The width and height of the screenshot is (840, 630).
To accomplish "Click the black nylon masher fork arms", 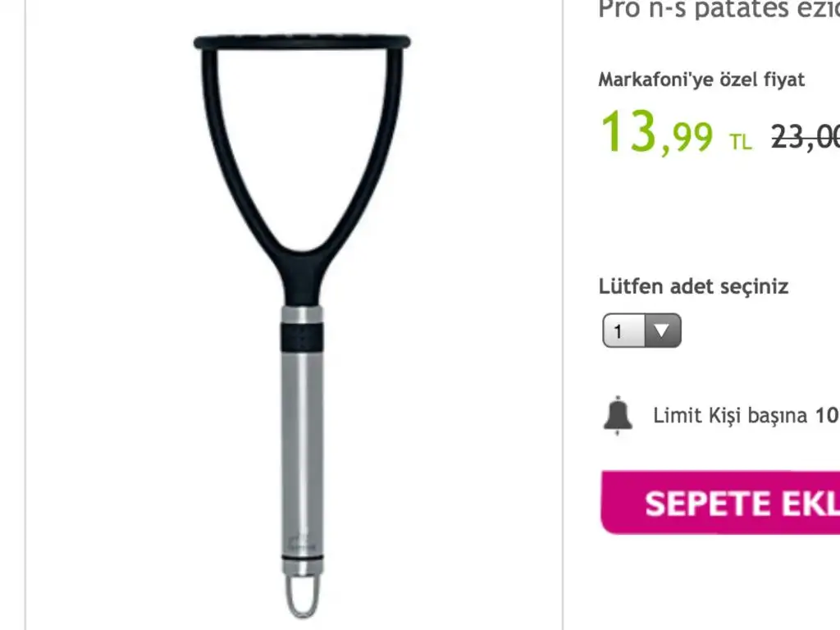I will (x=302, y=155).
